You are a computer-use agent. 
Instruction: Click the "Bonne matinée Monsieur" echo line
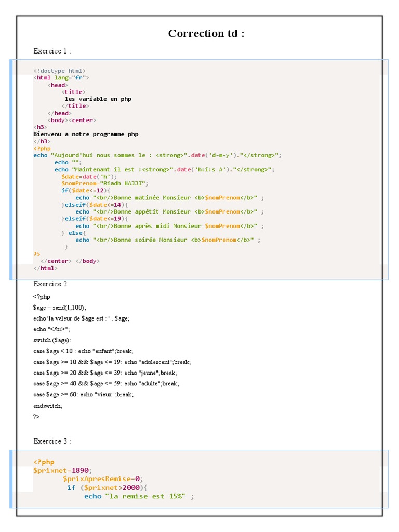[169, 198]
